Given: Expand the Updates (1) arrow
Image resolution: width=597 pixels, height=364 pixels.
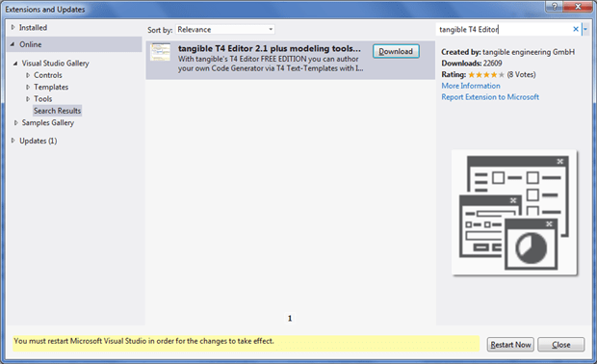Looking at the screenshot, I should click(13, 141).
